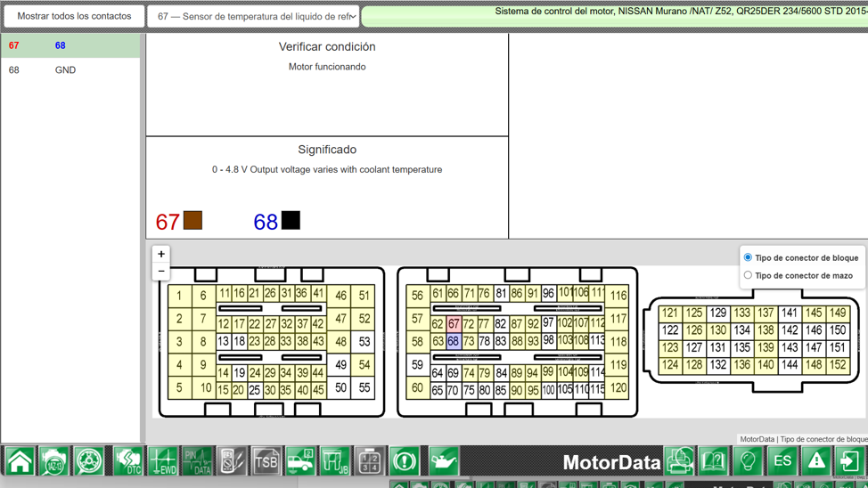Open the PIN DATA icon
The height and width of the screenshot is (488, 868).
[198, 461]
